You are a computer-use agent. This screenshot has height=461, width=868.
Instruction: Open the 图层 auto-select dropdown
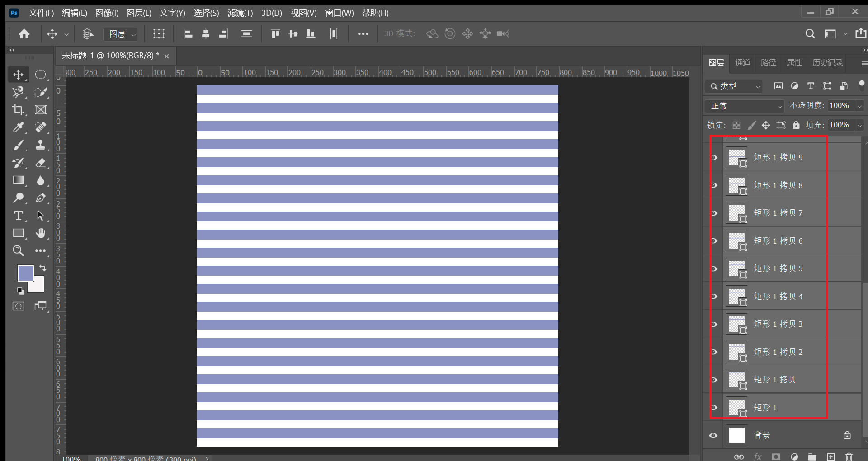(121, 34)
